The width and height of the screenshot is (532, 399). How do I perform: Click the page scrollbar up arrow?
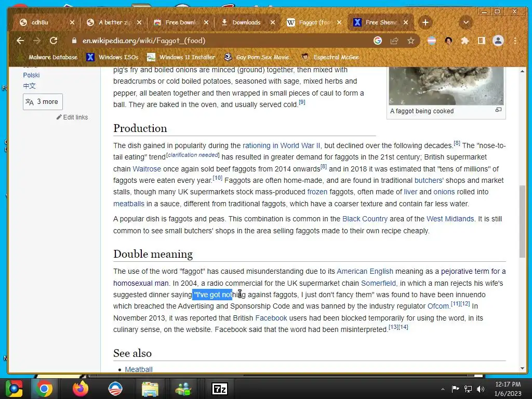pos(522,71)
